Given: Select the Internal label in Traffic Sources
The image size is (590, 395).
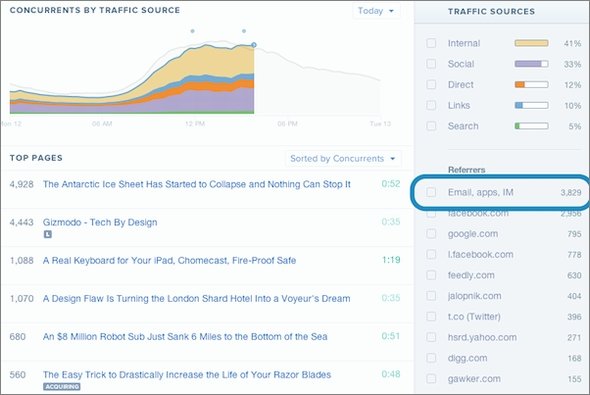Looking at the screenshot, I should [x=464, y=43].
